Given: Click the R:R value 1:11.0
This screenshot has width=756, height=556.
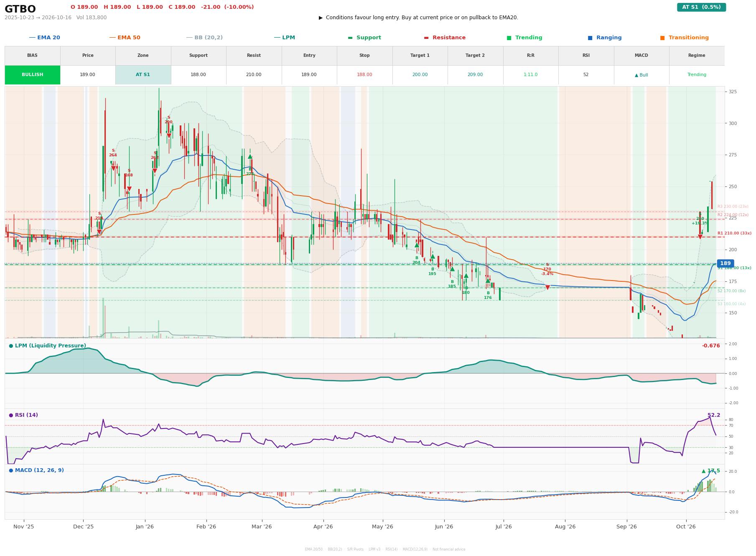Looking at the screenshot, I should click(531, 75).
